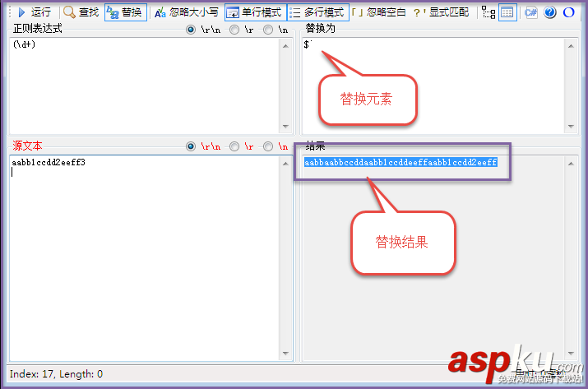Open help with blue question mark icon
Viewport: 588px width, 389px height.
pyautogui.click(x=549, y=12)
